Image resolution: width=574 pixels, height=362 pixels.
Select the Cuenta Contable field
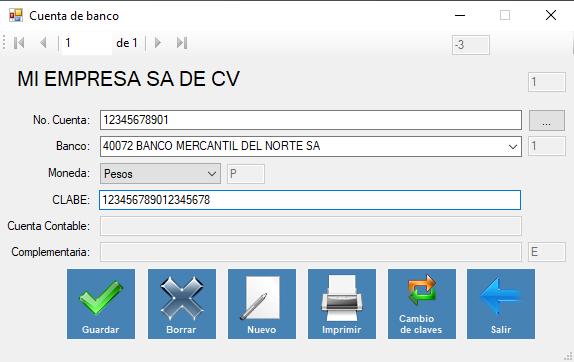[311, 226]
